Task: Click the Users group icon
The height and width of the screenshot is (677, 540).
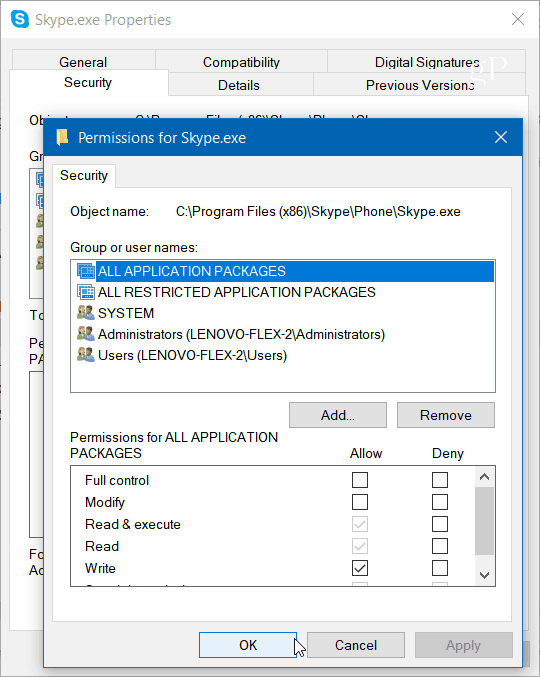Action: click(x=85, y=355)
